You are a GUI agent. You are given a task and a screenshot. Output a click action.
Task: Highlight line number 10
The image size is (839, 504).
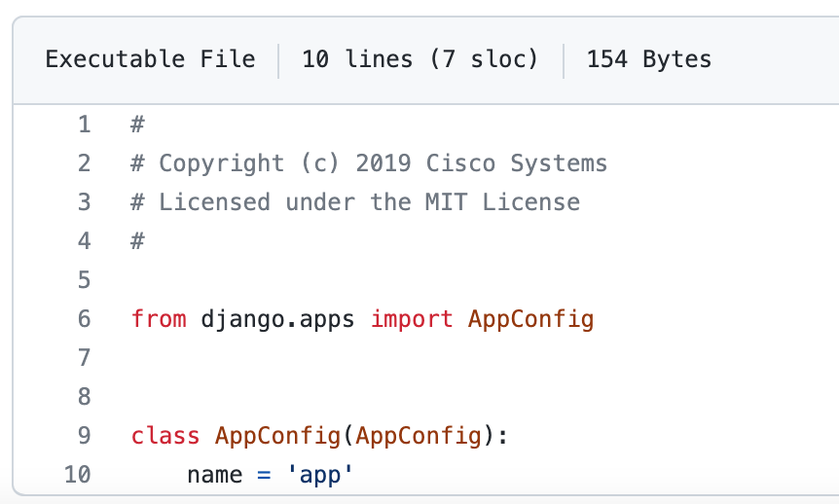[77, 475]
